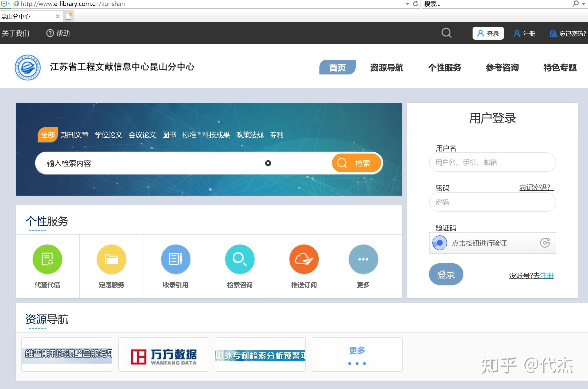Click the browser search magnifier icon
Image resolution: width=588 pixels, height=389 pixels.
(576, 3)
